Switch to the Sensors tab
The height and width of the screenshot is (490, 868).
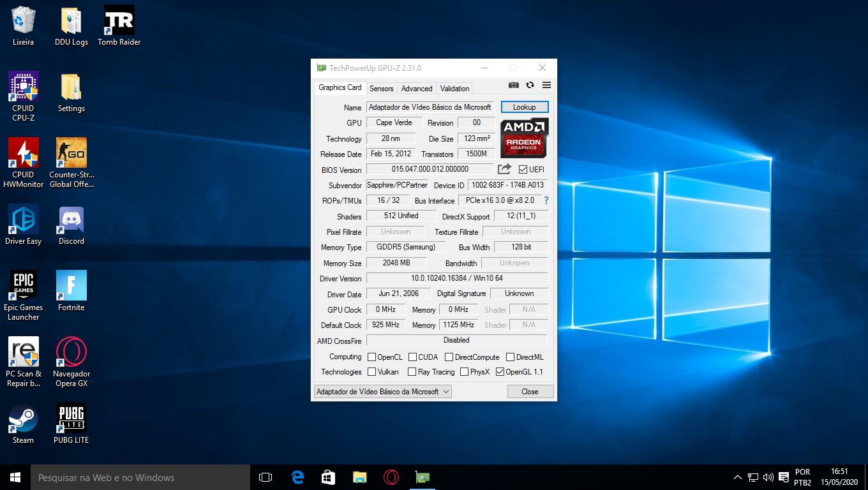coord(382,89)
